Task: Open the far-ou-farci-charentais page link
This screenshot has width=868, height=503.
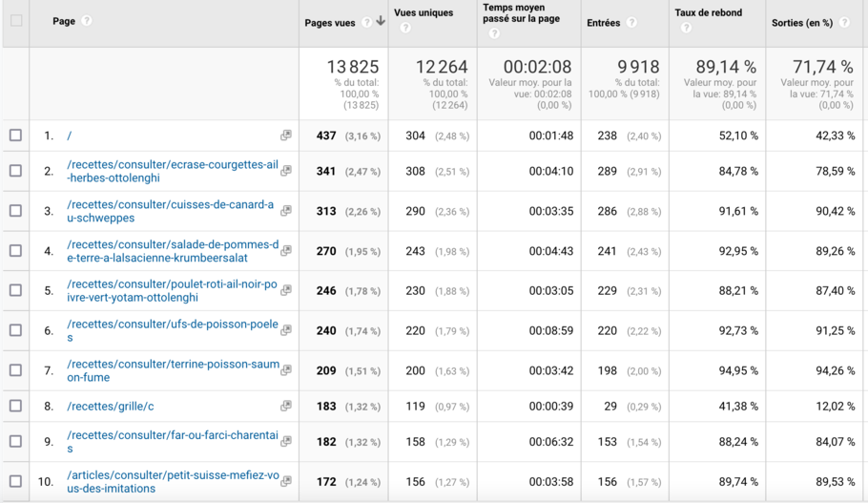Action: pos(172,442)
